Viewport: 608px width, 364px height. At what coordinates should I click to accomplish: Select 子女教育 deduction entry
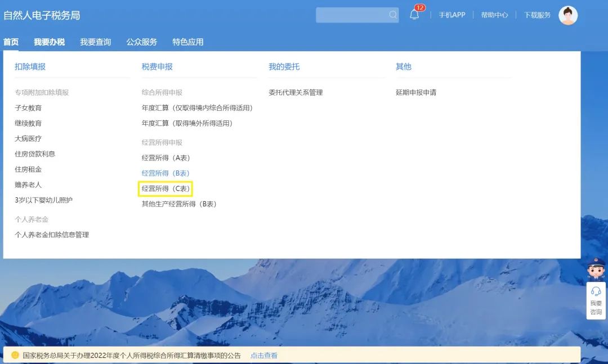click(x=28, y=108)
